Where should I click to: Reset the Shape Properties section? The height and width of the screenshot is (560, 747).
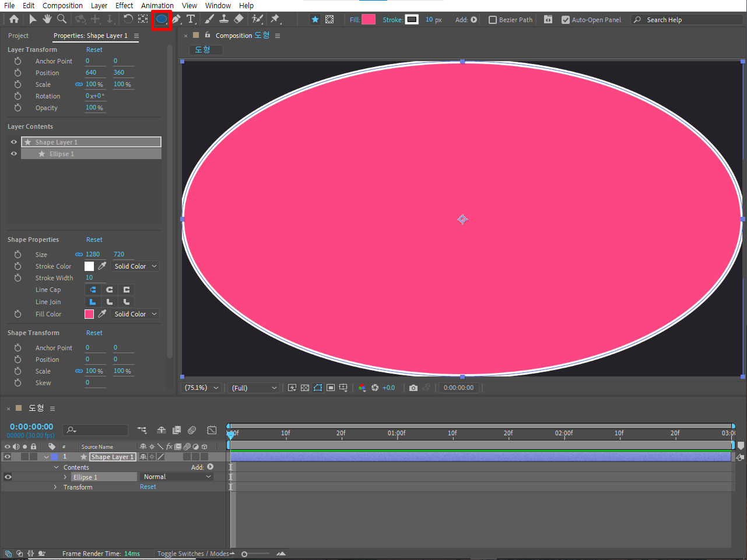[94, 240]
